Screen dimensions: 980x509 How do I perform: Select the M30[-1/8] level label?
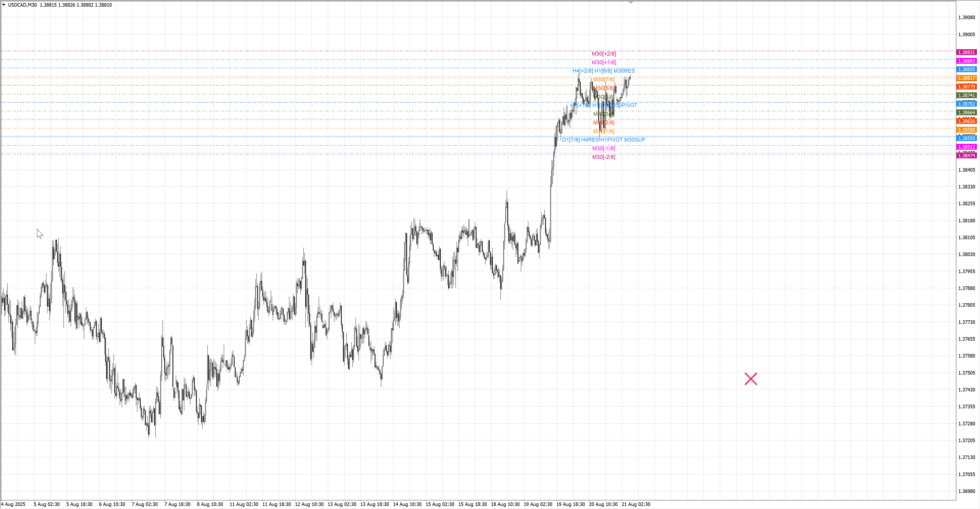pos(603,148)
